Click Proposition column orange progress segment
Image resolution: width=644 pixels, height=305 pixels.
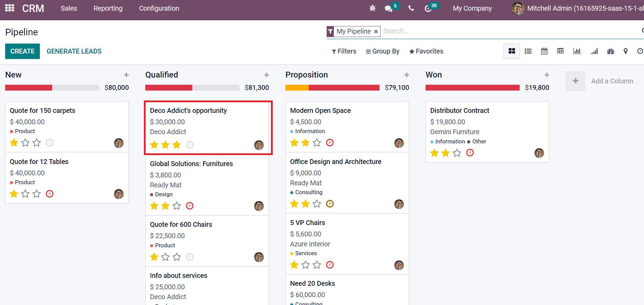click(x=297, y=88)
